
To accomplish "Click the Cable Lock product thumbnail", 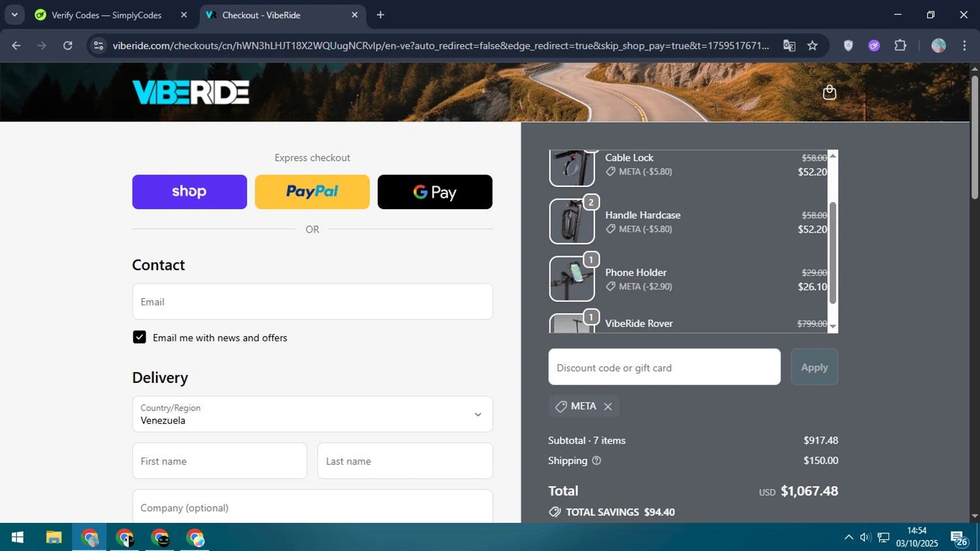I will click(x=572, y=168).
